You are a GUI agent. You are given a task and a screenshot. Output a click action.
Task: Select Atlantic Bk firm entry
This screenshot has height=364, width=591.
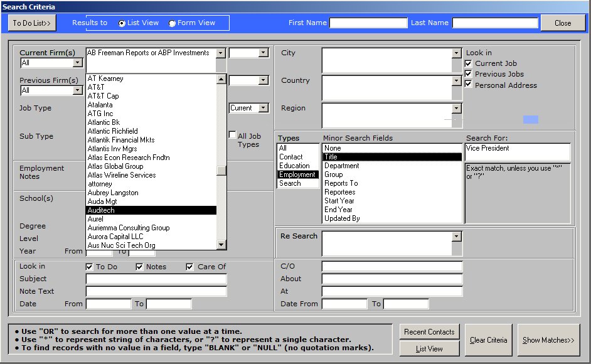152,122
